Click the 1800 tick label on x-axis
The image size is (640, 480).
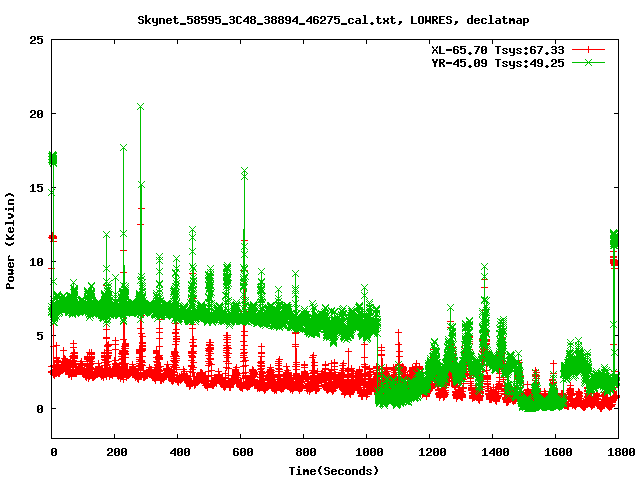click(x=617, y=452)
